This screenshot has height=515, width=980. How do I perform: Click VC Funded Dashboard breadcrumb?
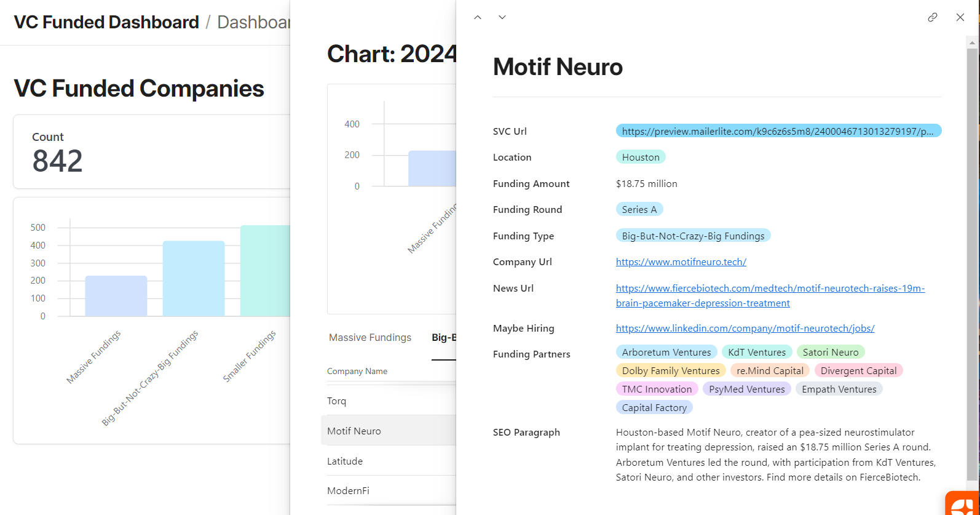pyautogui.click(x=106, y=22)
